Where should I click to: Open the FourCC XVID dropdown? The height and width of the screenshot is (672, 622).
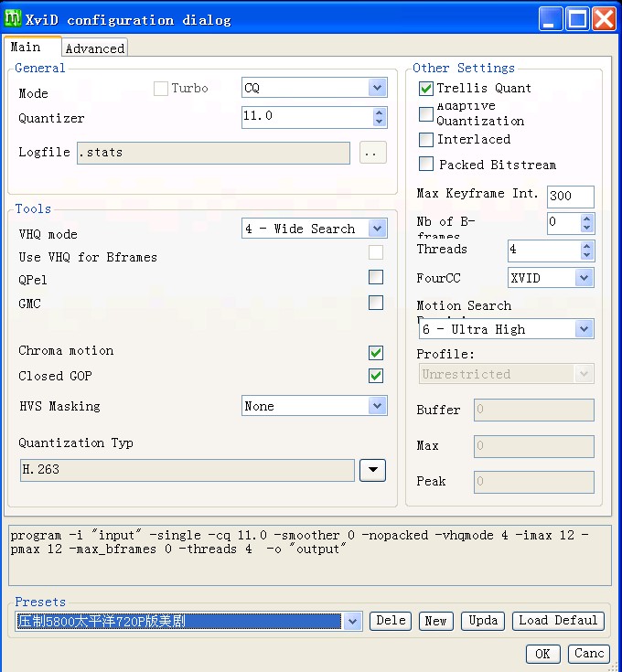pos(584,277)
